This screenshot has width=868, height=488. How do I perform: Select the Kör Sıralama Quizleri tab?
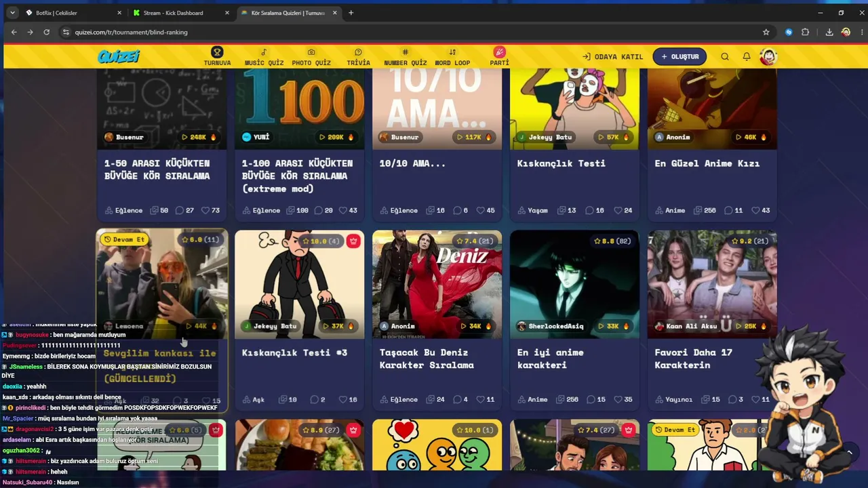(288, 13)
